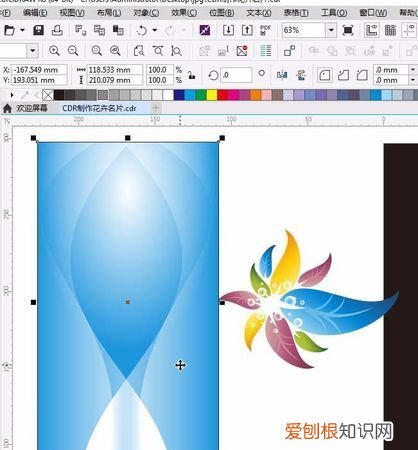Screen dimensions: 418x450
Task: Click the Undo arrow icon
Action: (142, 30)
